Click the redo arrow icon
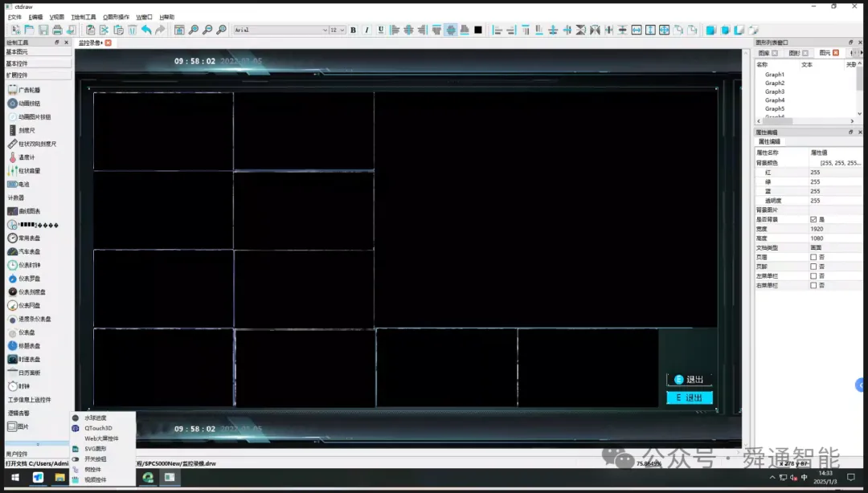Screen dimensions: 868x493 click(160, 30)
